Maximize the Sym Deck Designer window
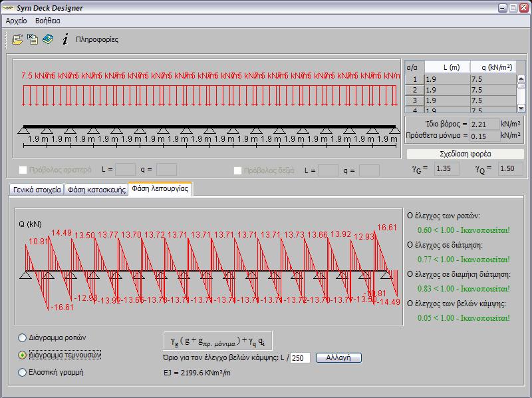Image resolution: width=532 pixels, height=398 pixels. pyautogui.click(x=513, y=8)
